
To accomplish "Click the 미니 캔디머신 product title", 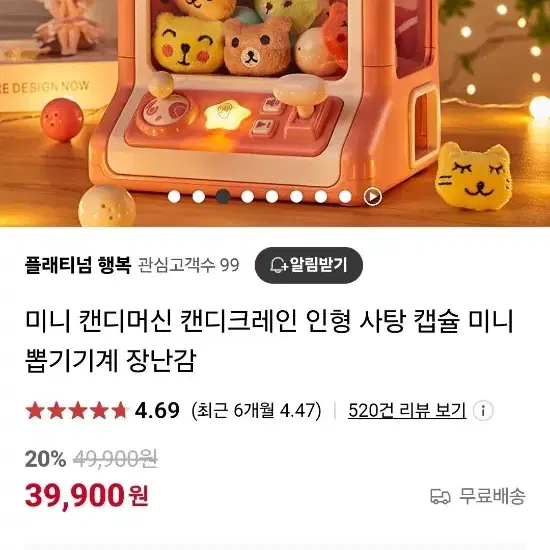I will 269,340.
